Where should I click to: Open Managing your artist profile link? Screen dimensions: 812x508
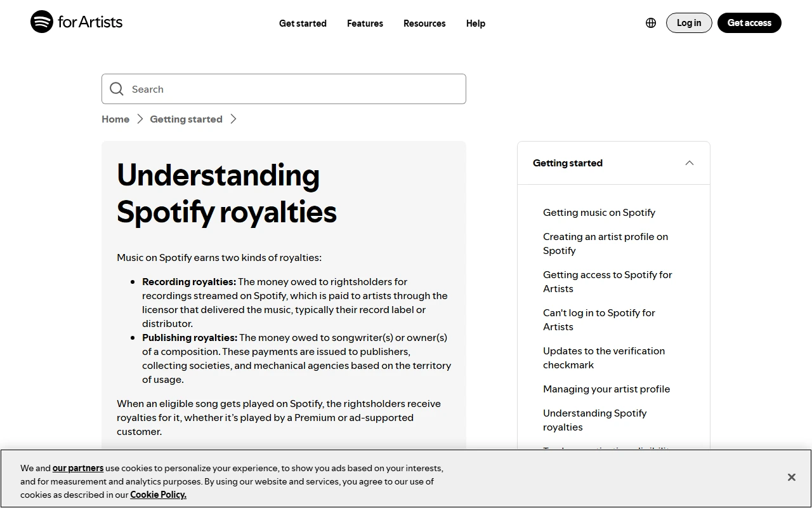click(x=606, y=389)
